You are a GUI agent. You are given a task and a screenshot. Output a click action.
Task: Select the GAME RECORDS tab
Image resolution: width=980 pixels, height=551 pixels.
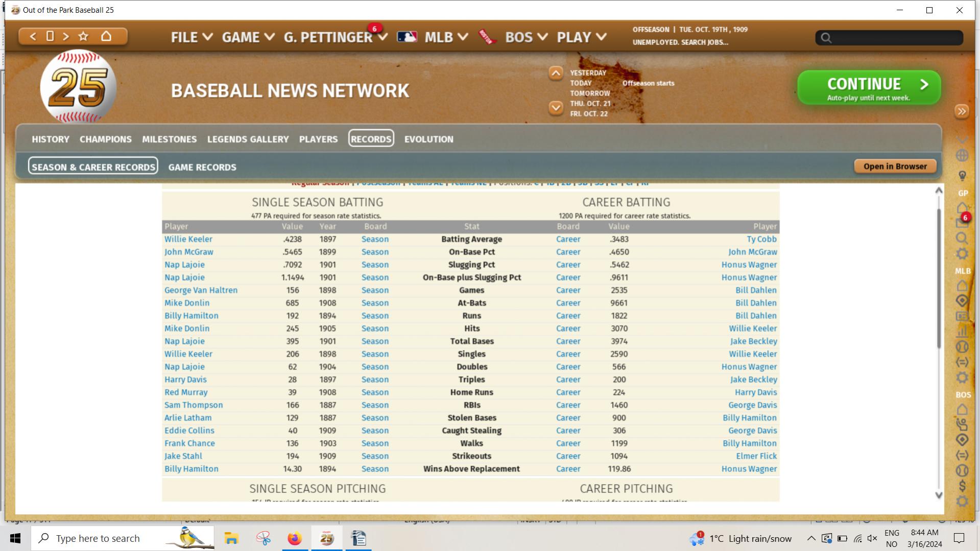point(202,167)
